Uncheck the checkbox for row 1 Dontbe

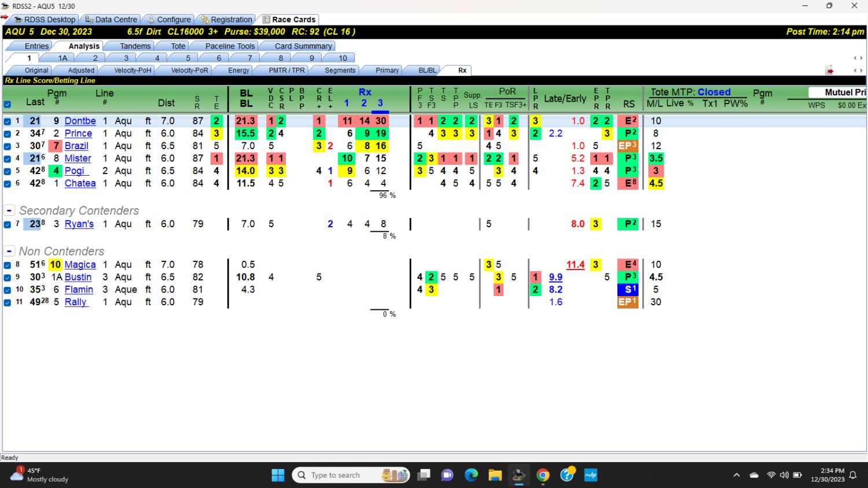(7, 121)
